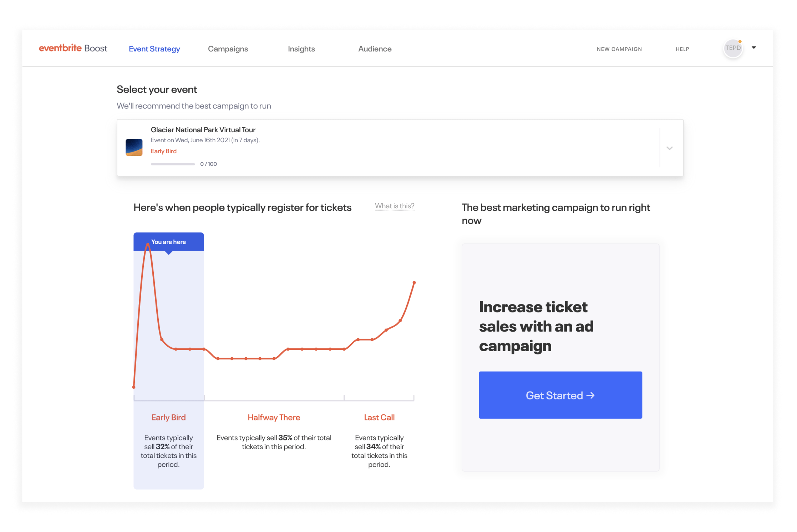Screen dimensions: 797x532
Task: Select the Early Bird period label
Action: [x=168, y=418]
